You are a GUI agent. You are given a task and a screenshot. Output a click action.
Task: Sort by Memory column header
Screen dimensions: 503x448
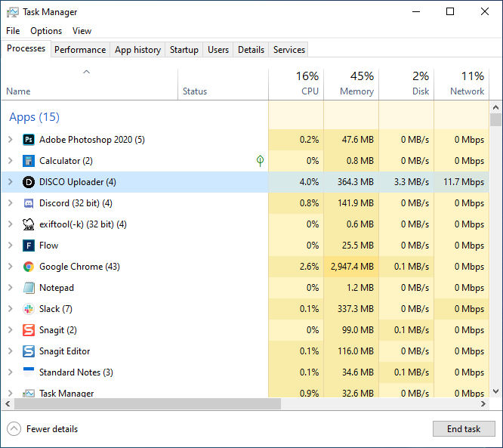[351, 84]
